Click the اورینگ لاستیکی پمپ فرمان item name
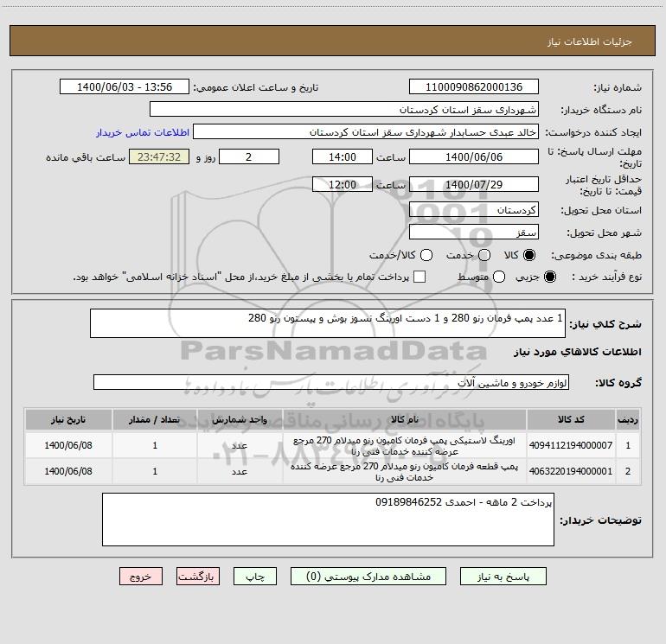The width and height of the screenshot is (666, 644). (x=405, y=446)
